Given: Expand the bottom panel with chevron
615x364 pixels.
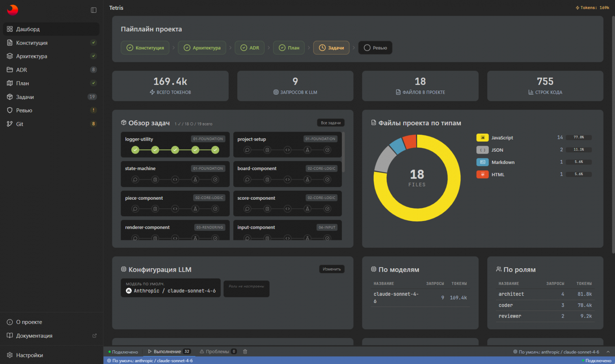Looking at the screenshot, I should pos(608,352).
